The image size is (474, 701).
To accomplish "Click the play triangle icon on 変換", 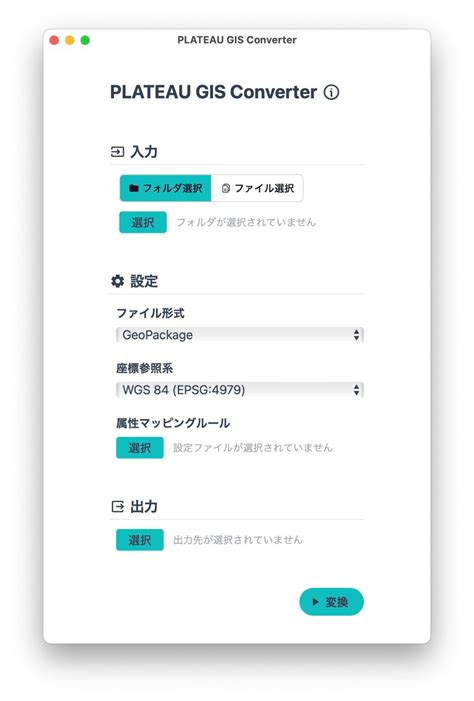I will tap(315, 602).
